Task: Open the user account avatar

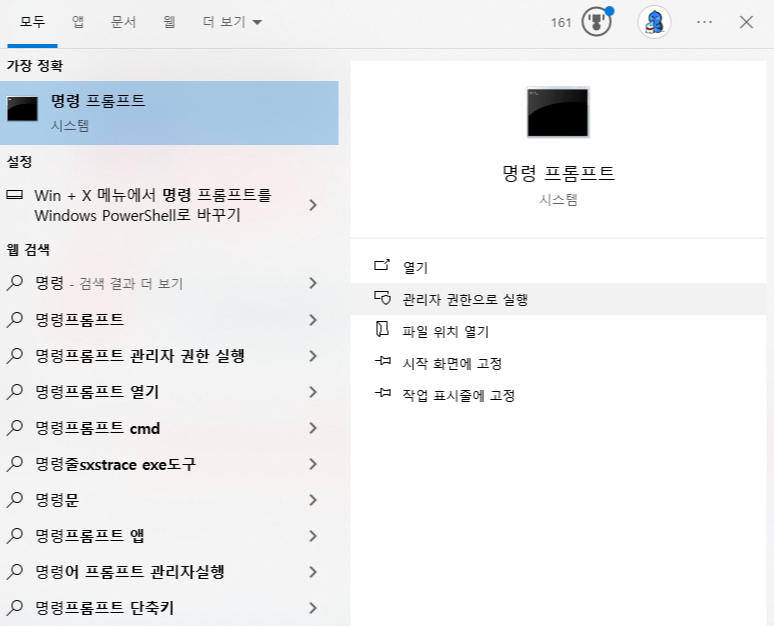Action: (654, 22)
